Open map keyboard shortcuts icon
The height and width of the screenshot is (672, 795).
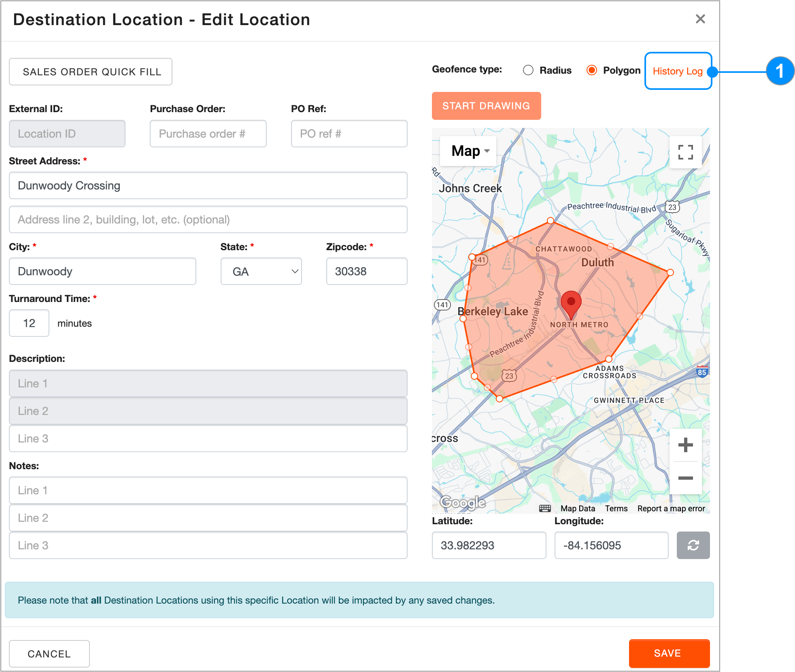tap(545, 508)
